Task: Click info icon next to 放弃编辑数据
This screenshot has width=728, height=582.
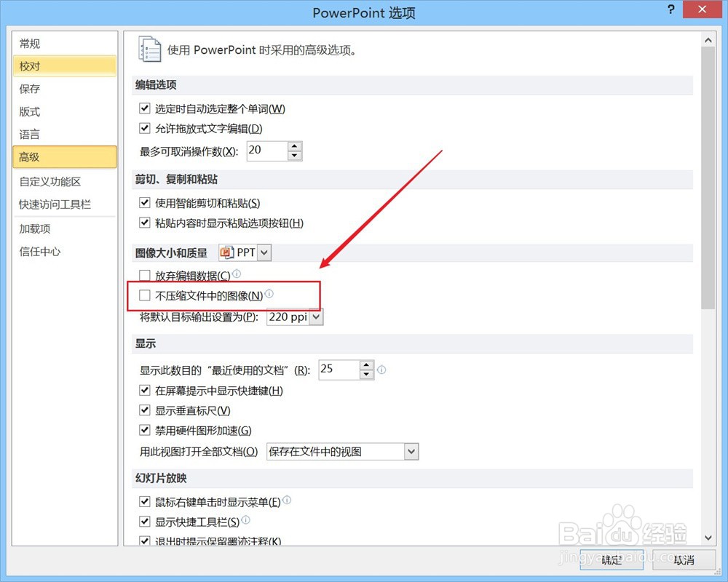Action: 237,274
